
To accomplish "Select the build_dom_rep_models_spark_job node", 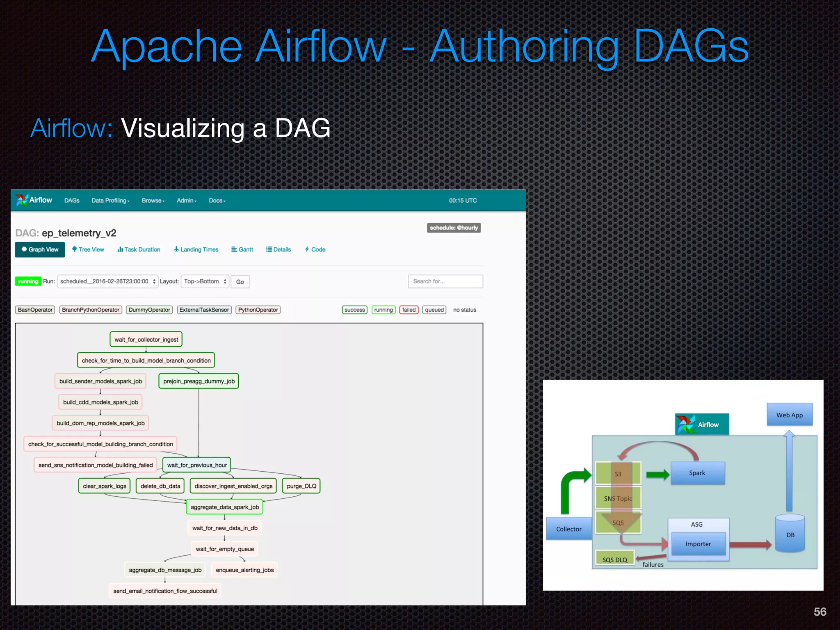I will (100, 423).
